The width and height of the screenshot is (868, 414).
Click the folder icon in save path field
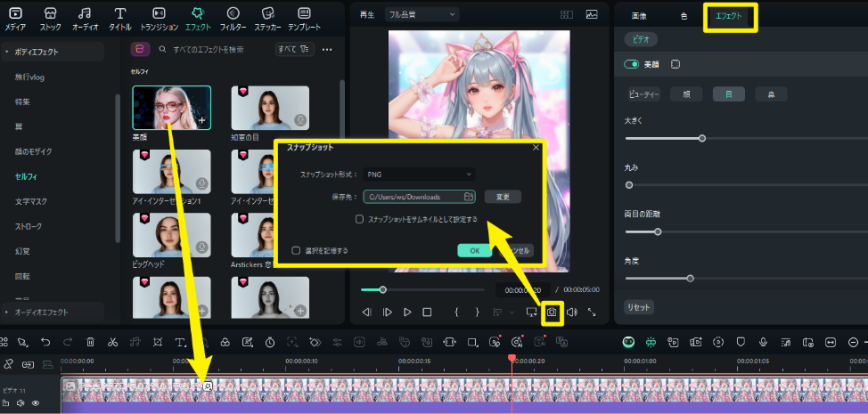[468, 197]
